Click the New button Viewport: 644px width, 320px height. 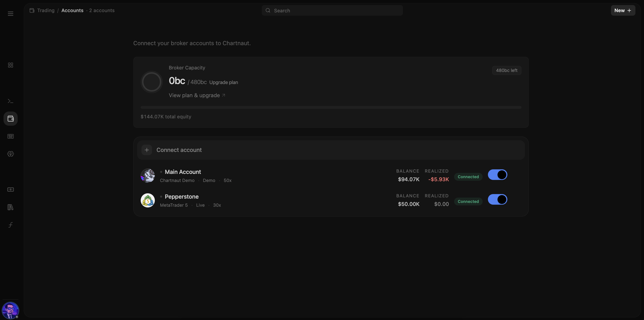[623, 11]
